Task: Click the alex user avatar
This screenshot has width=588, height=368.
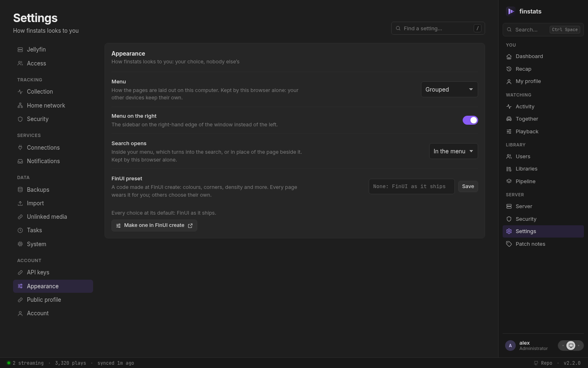Action: tap(510, 346)
